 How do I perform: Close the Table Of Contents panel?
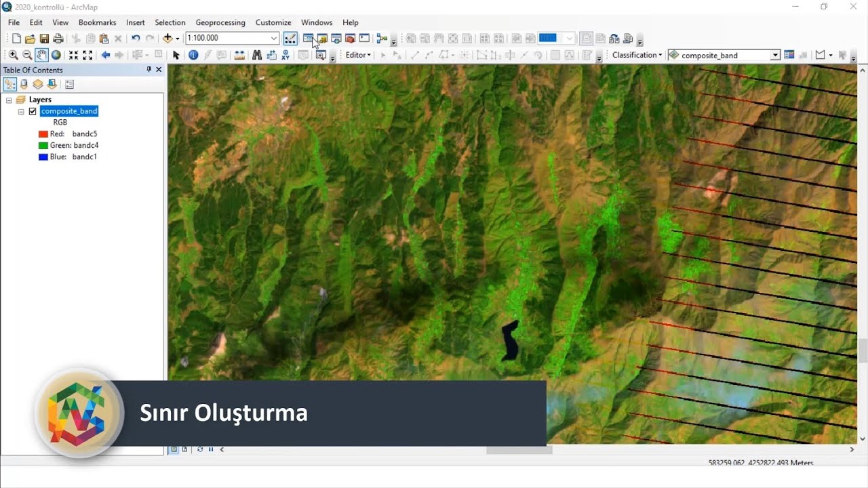click(x=159, y=70)
